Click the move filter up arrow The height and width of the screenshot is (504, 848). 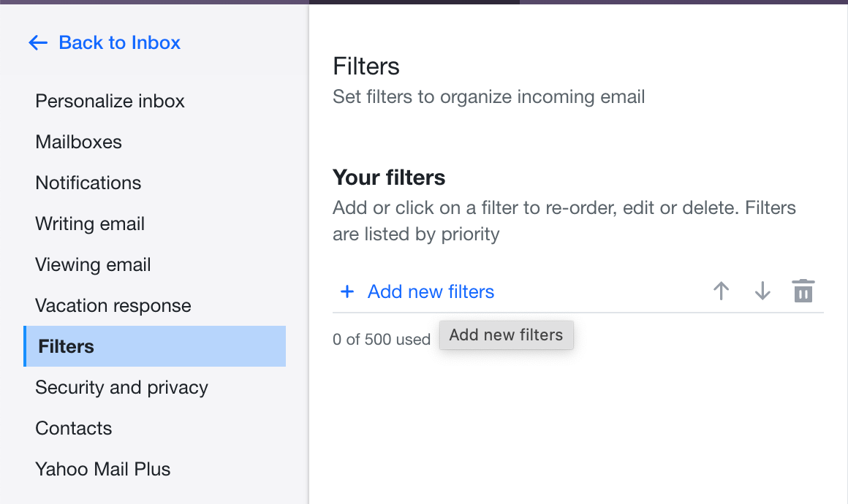pos(721,291)
